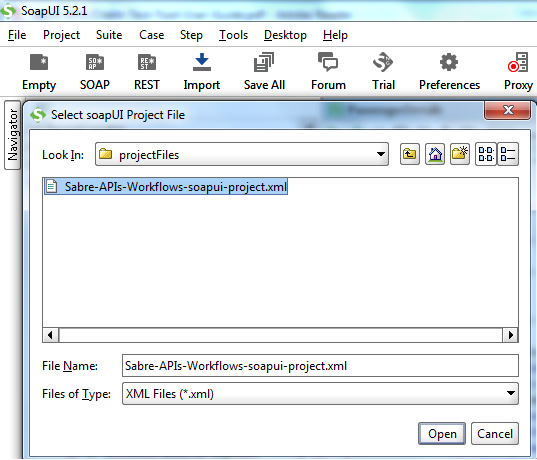Switch file chooser to list view

coord(486,154)
